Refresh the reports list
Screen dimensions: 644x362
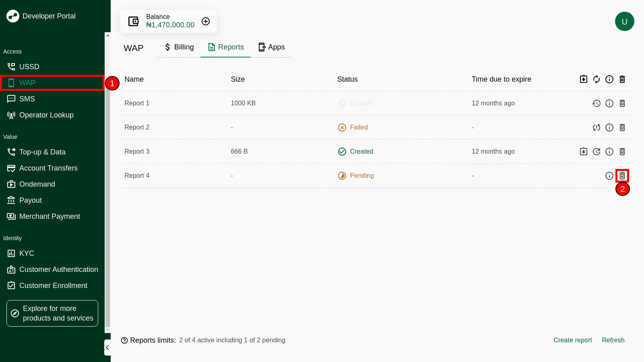click(x=613, y=340)
